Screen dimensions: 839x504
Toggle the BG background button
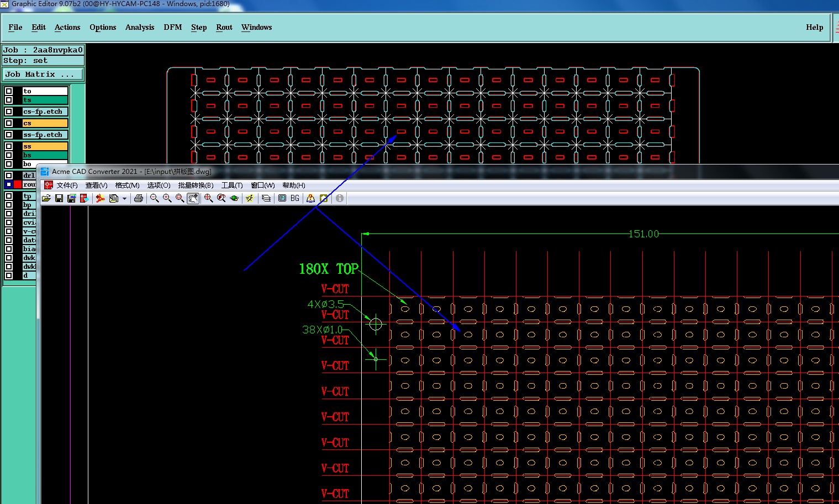tap(295, 198)
